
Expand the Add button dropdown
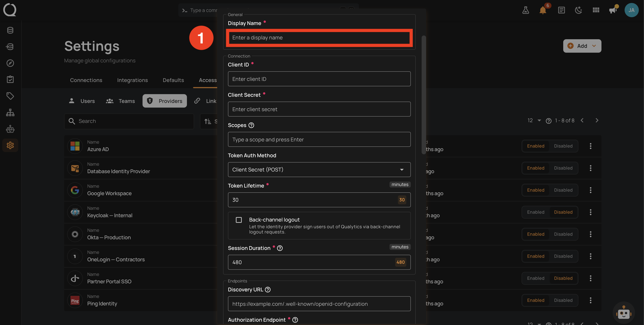[x=594, y=46]
